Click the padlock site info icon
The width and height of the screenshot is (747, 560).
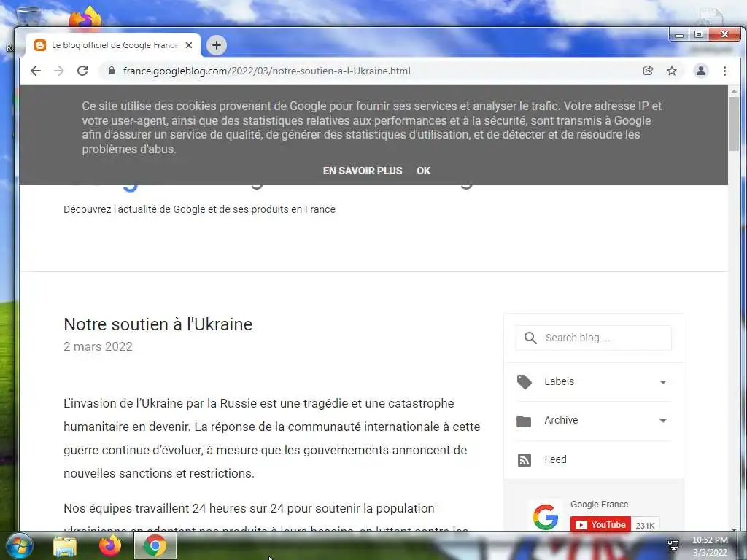coord(112,71)
